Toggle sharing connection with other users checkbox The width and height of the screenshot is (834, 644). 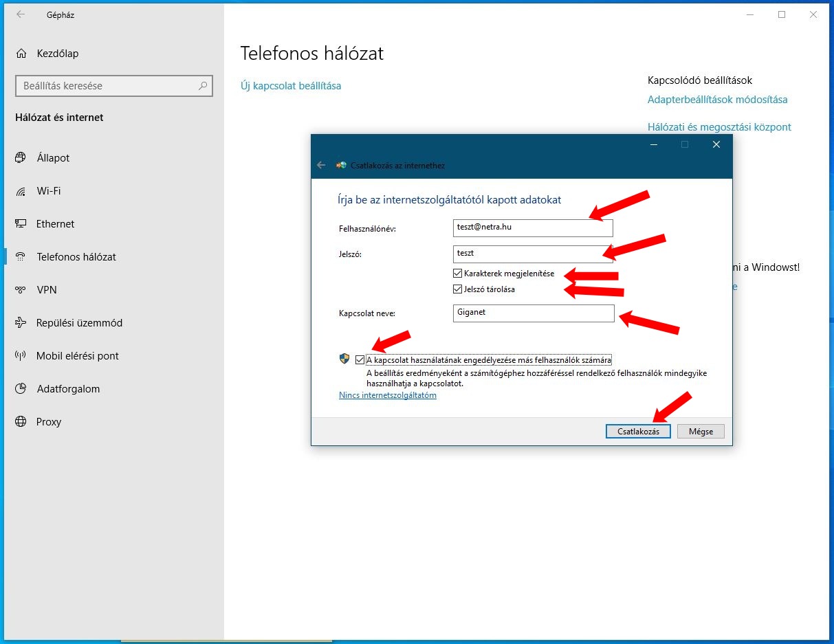[360, 359]
